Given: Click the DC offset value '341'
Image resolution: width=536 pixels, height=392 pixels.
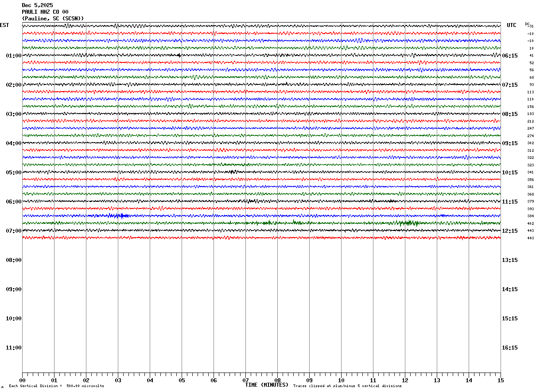Looking at the screenshot, I should 531,173.
